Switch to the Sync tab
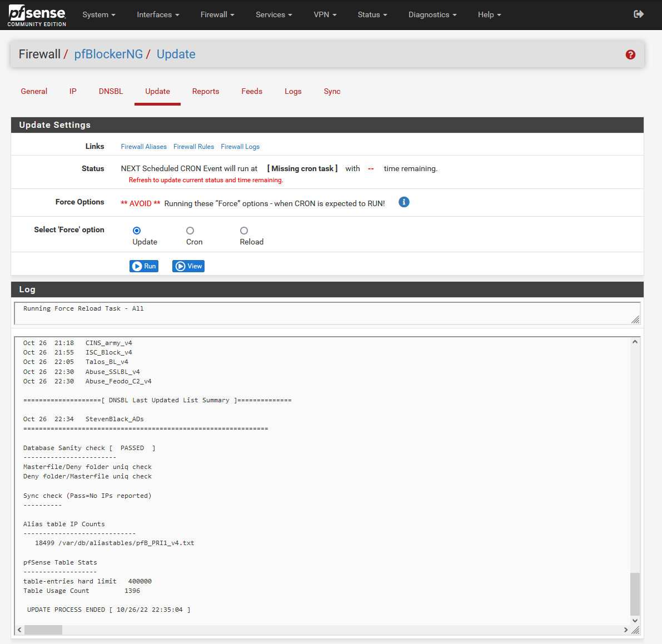This screenshot has height=644, width=662. (x=332, y=92)
